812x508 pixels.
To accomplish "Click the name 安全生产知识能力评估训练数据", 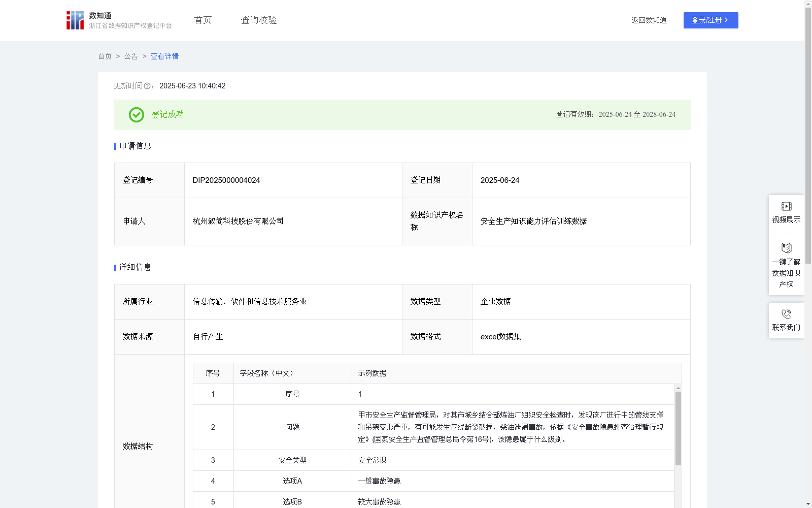I will point(533,221).
